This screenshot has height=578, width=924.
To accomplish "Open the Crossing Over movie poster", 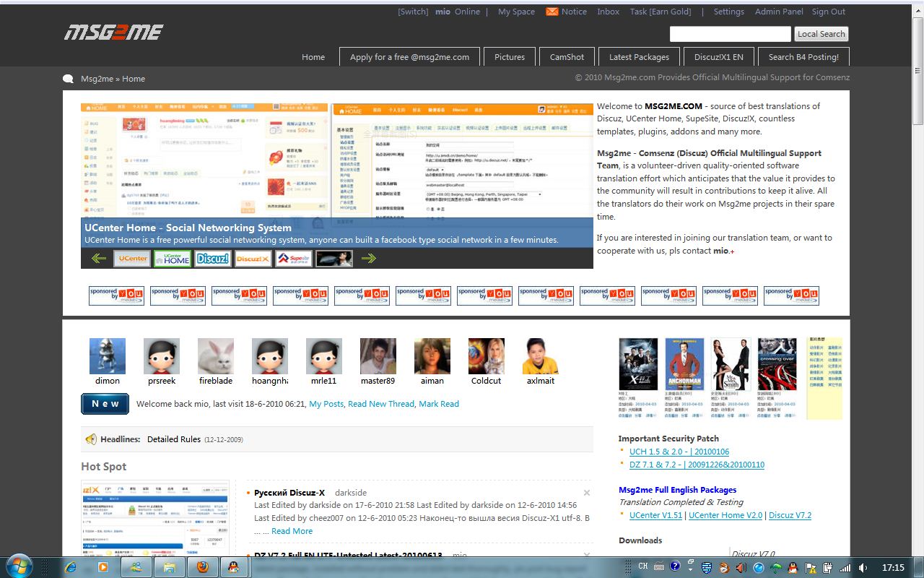I will click(x=777, y=364).
